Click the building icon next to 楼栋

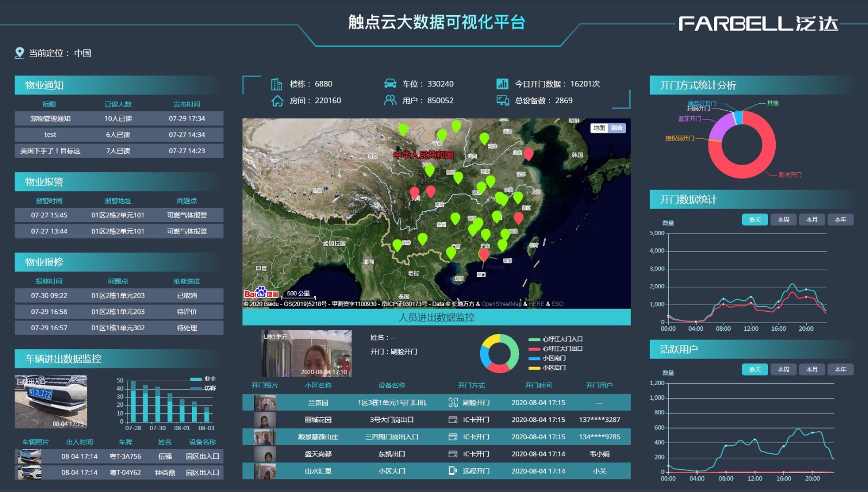point(277,84)
